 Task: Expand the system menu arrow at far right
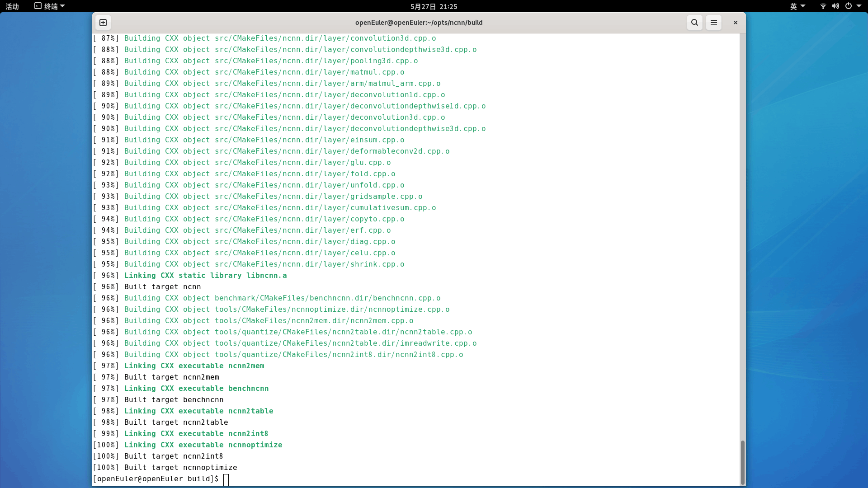tap(859, 6)
